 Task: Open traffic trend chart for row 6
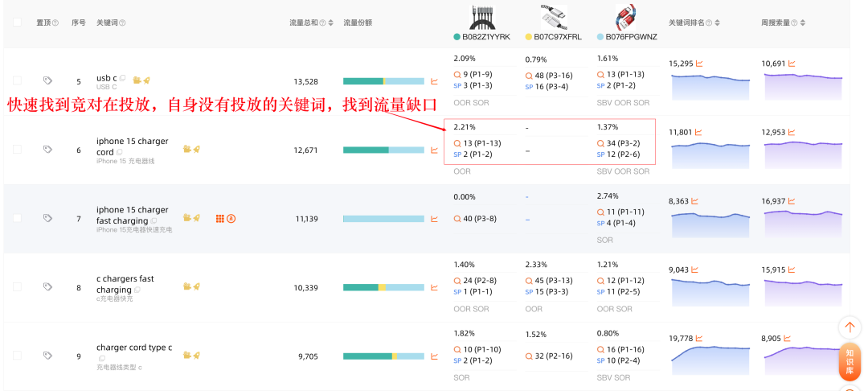click(435, 150)
